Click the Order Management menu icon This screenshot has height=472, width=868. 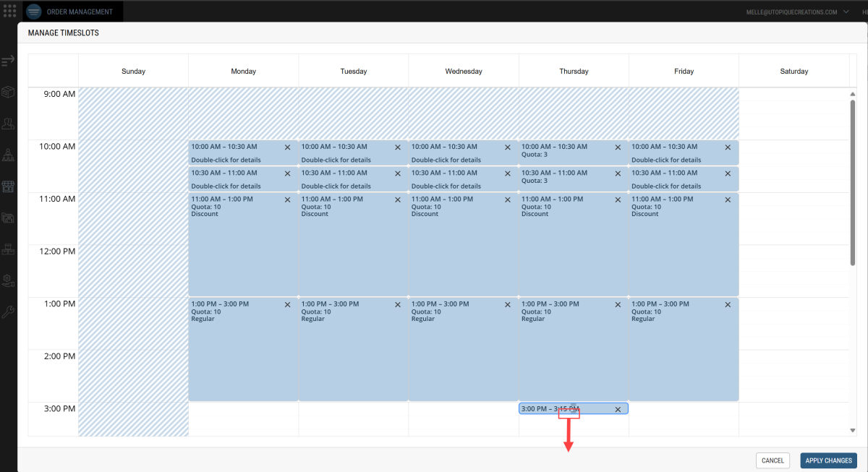point(34,12)
